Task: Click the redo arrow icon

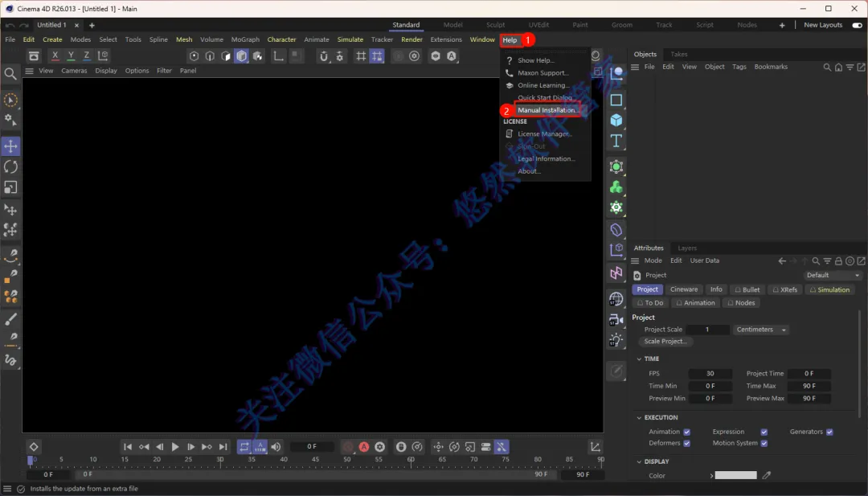Action: (x=24, y=26)
